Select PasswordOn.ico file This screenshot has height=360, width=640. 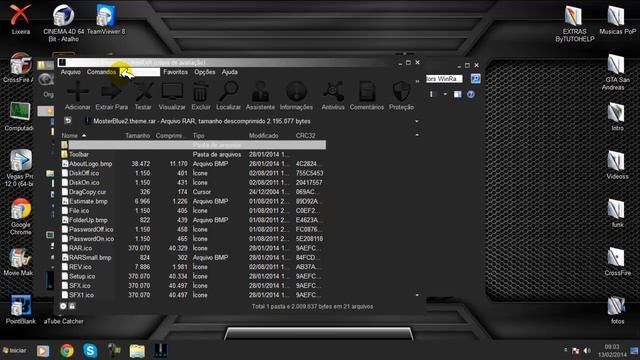pos(193,239)
